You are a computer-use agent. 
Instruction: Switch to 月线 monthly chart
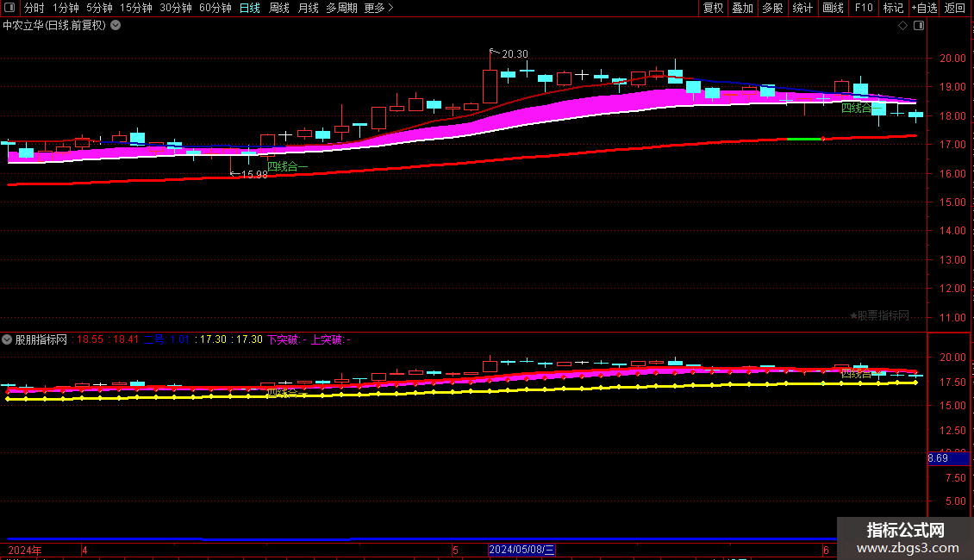tap(308, 8)
